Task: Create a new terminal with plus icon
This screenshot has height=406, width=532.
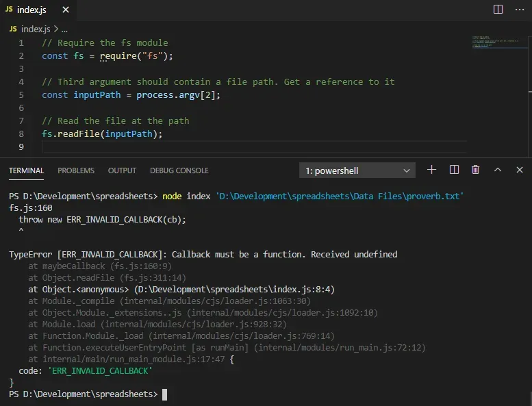Action: pyautogui.click(x=431, y=170)
